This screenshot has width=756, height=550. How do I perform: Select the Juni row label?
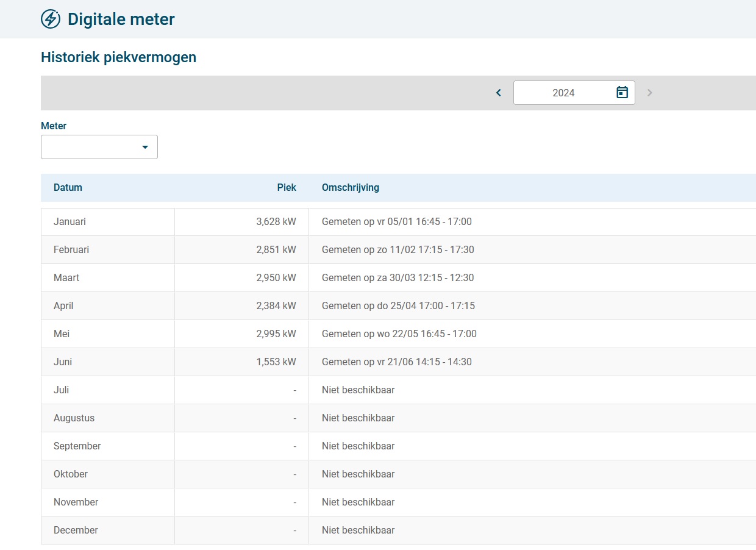coord(63,362)
